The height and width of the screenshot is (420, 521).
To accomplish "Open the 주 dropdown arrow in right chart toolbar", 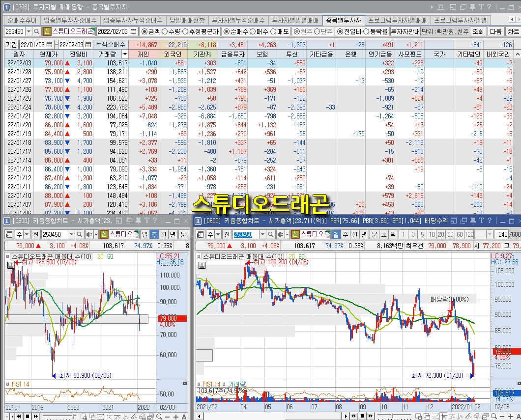I will [218, 234].
